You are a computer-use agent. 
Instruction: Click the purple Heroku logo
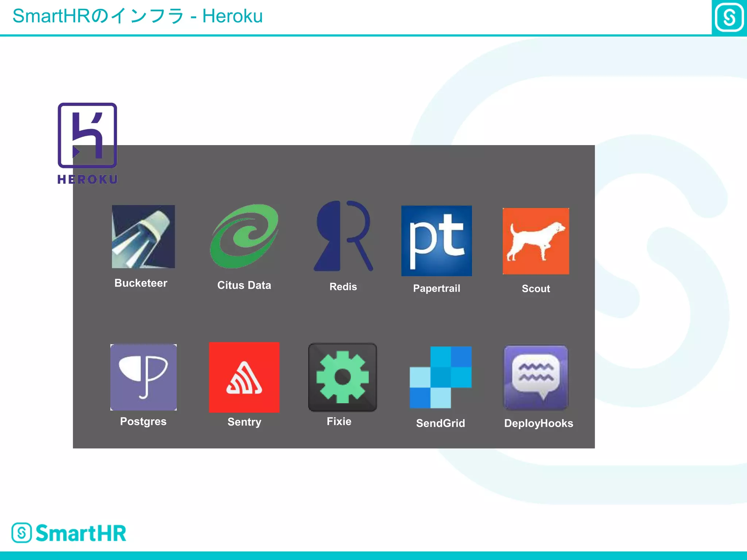87,135
